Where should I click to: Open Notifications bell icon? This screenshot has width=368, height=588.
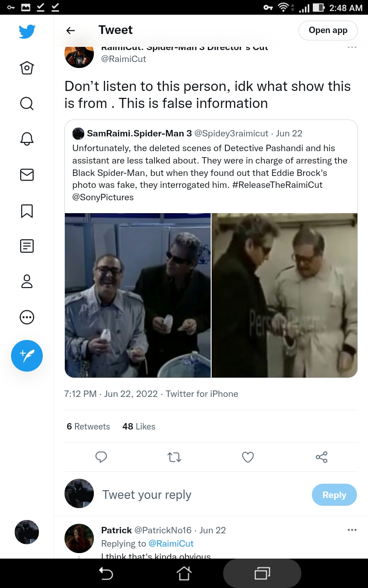pyautogui.click(x=27, y=139)
